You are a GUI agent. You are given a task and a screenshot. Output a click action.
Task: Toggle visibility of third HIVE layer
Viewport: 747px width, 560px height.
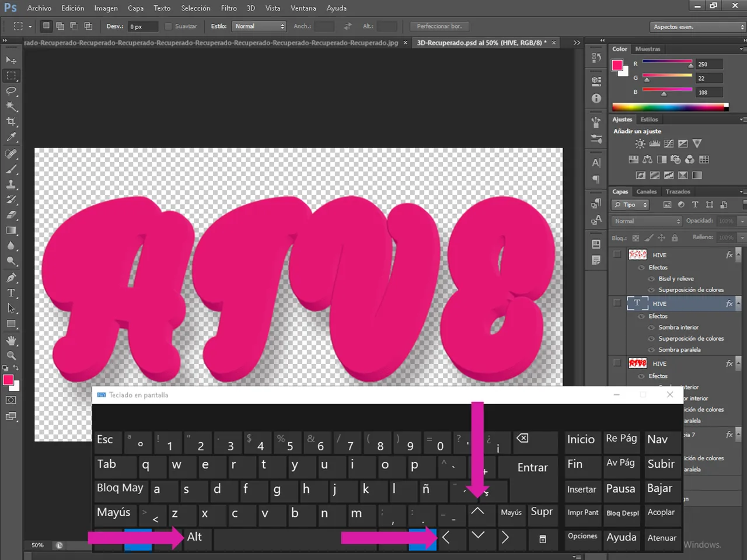point(617,363)
